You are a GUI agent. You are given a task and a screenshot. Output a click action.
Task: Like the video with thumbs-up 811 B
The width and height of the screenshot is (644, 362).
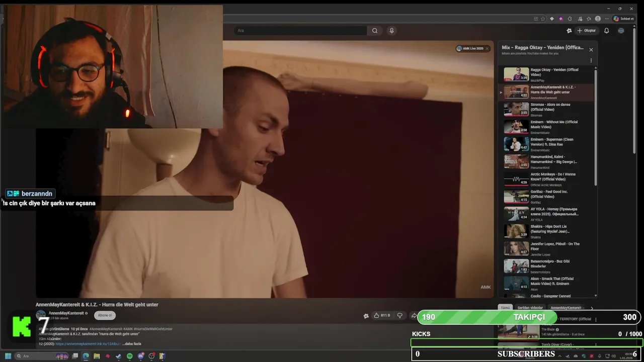click(x=382, y=315)
